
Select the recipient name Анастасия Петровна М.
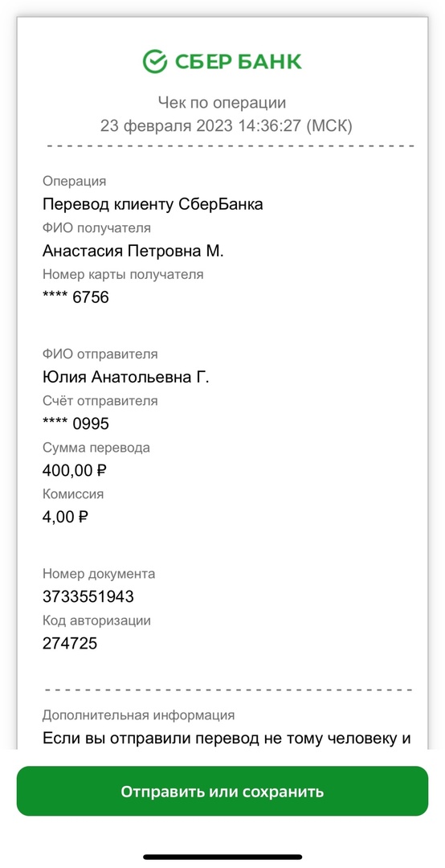coord(133,251)
